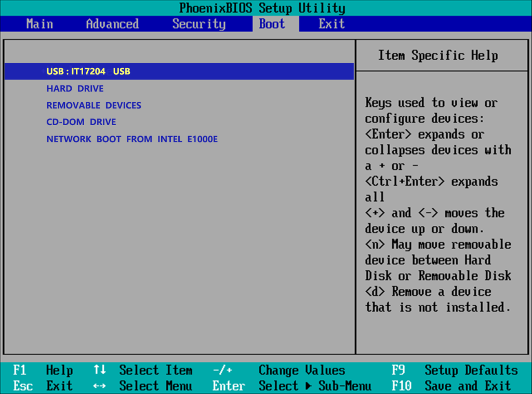
Task: Click the -/+ Change Values hint
Action: pyautogui.click(x=279, y=370)
